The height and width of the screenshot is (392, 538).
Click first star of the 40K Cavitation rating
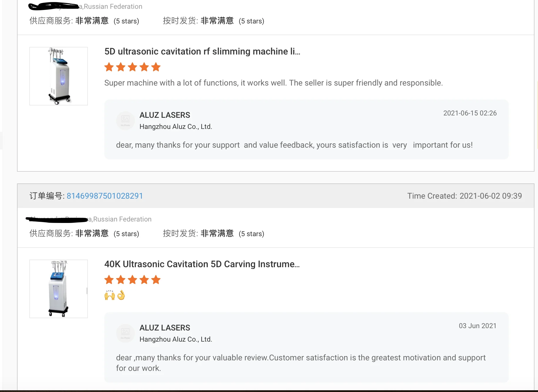coord(109,280)
